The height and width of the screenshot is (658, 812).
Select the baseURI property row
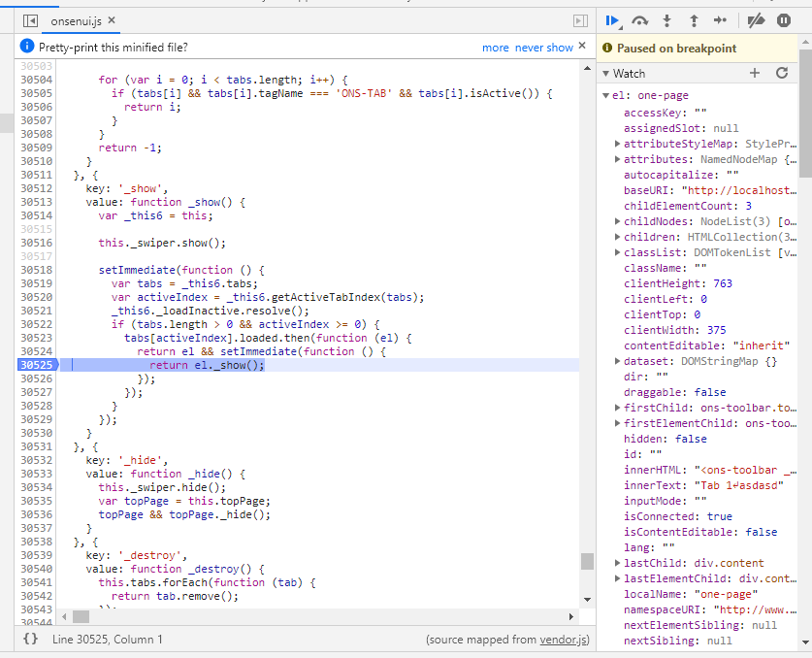[710, 190]
